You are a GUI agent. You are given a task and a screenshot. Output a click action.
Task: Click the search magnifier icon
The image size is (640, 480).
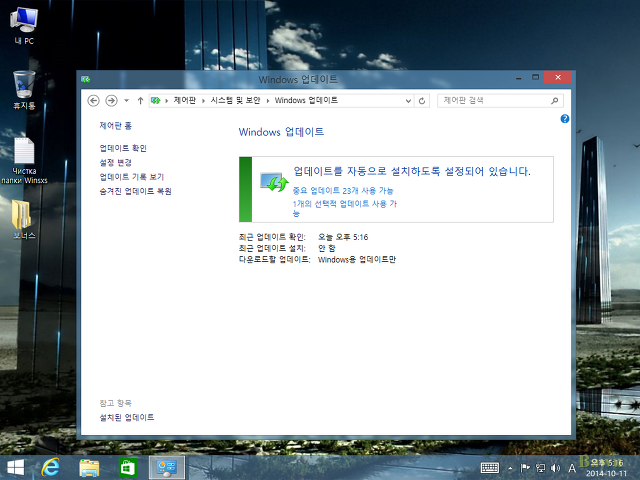pyautogui.click(x=554, y=100)
